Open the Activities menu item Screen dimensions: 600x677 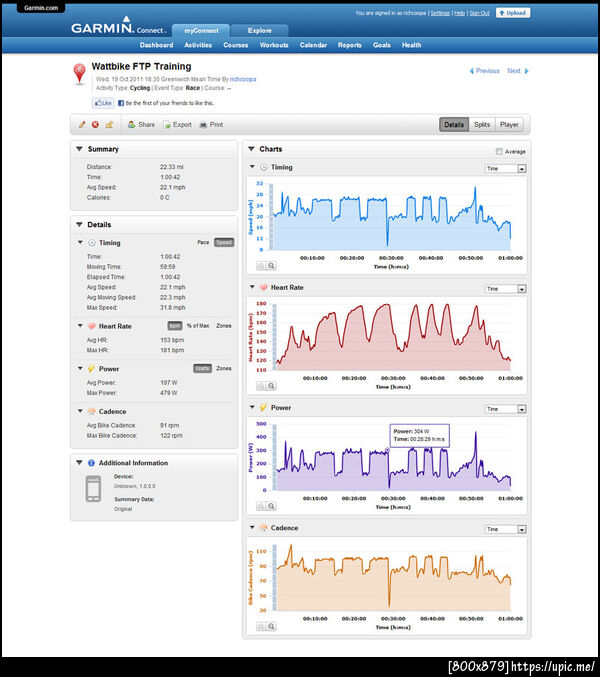point(198,45)
